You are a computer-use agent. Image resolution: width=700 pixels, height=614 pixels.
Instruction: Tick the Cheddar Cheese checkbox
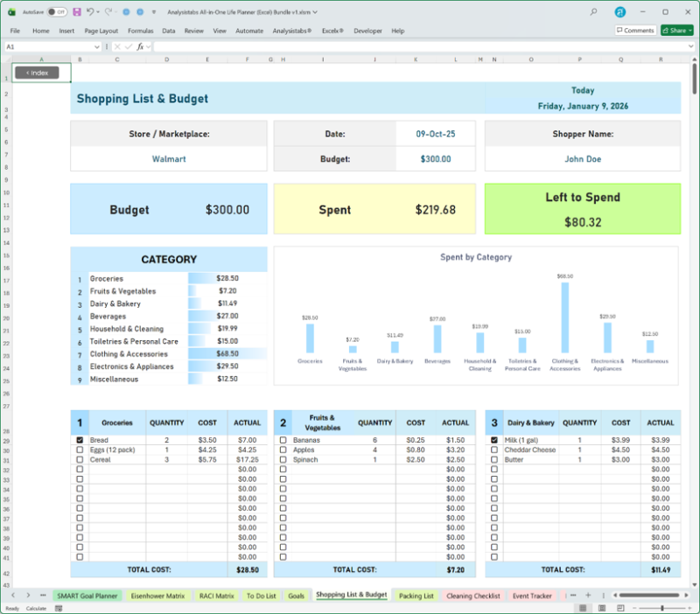tap(494, 450)
